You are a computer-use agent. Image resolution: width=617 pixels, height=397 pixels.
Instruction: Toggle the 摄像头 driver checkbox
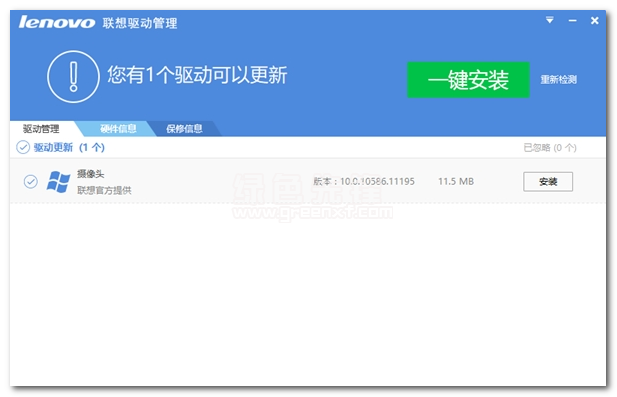31,181
